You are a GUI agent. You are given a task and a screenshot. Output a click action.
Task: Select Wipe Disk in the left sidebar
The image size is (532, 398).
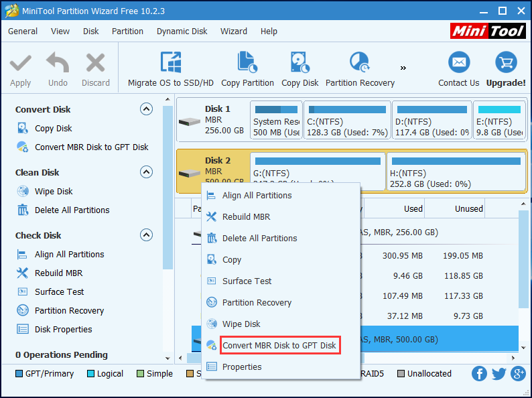[54, 192]
